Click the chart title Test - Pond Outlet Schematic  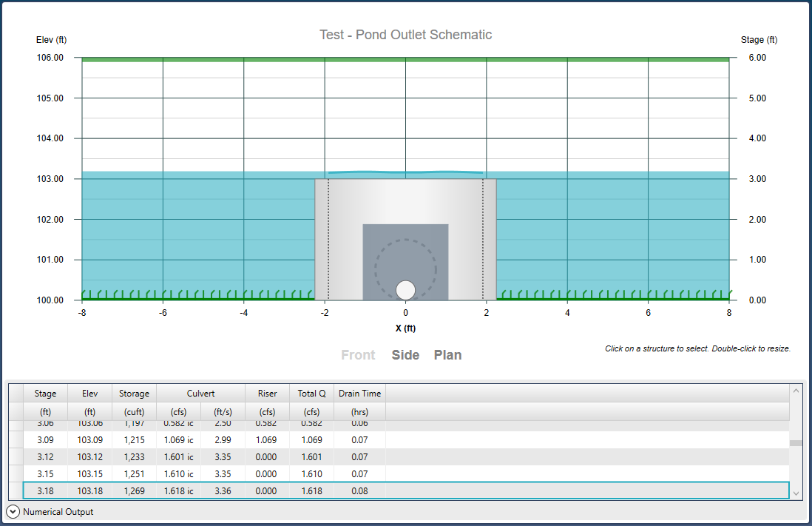click(x=405, y=35)
